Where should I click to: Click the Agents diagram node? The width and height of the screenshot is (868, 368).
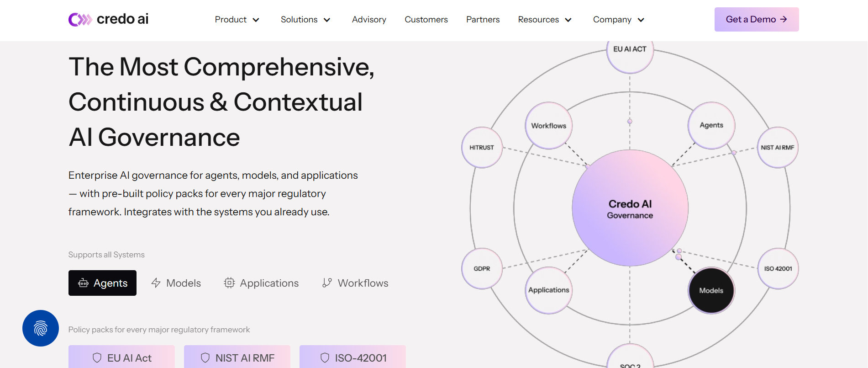click(711, 125)
